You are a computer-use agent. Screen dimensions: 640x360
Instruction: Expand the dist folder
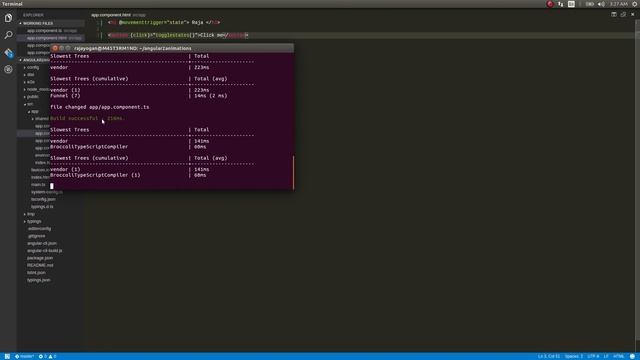tap(31, 75)
